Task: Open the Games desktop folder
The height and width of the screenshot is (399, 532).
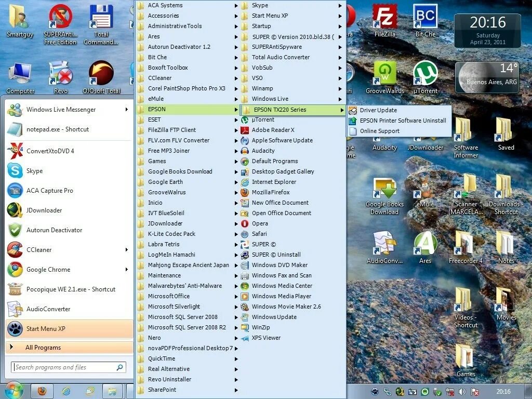Action: coord(465,361)
